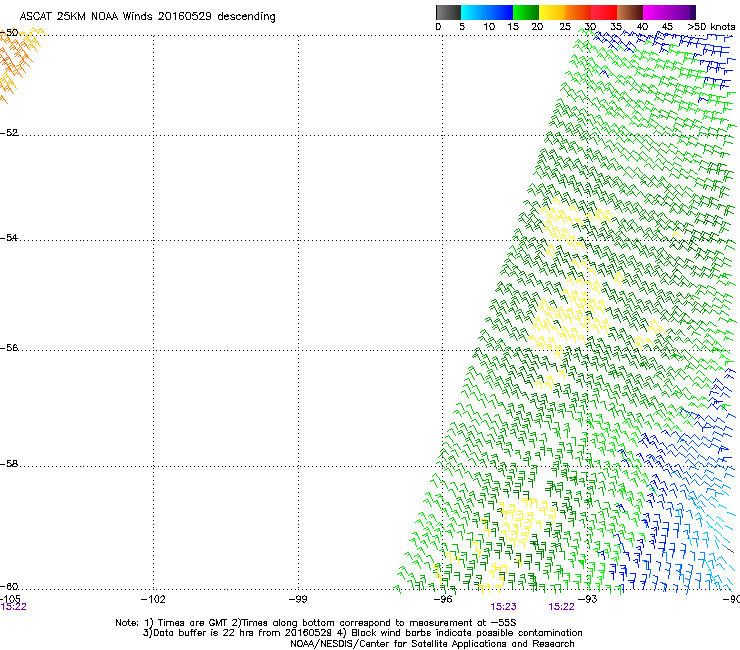Click the -99 longitude axis label

[x=298, y=599]
